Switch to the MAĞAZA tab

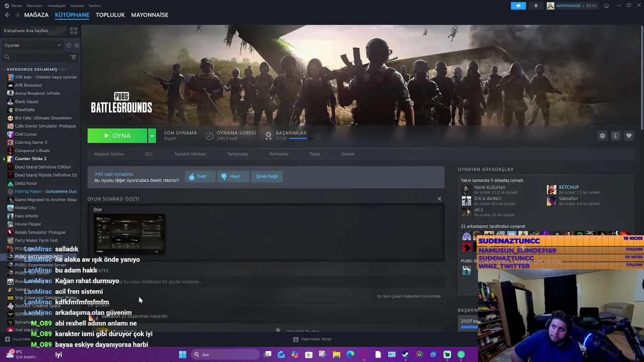36,15
